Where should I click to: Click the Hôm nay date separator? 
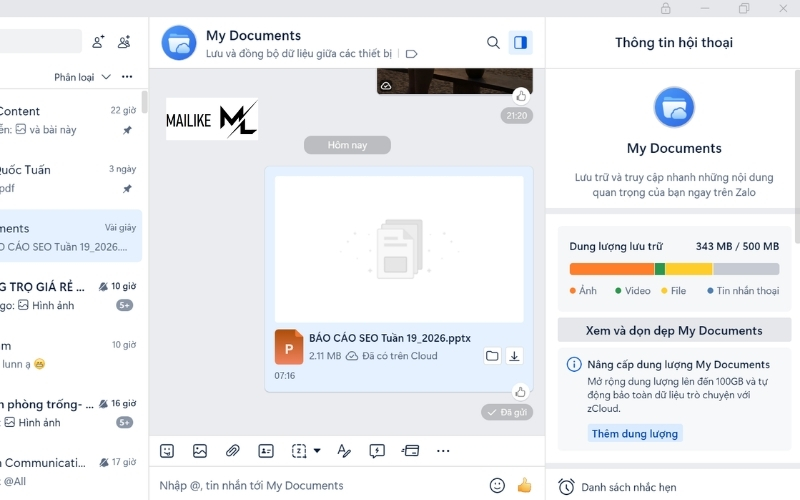click(x=347, y=145)
